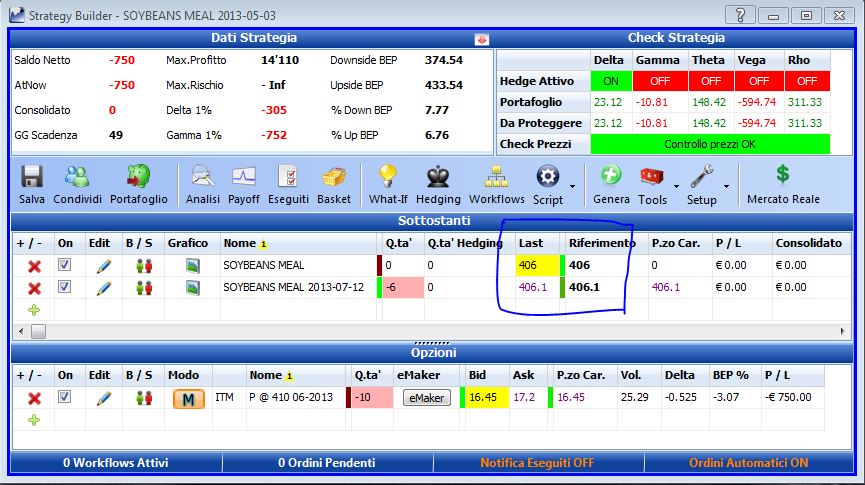The height and width of the screenshot is (485, 865).
Task: Toggle On checkbox for SOYBEANS MEAL 2013-07-12
Action: [x=65, y=287]
